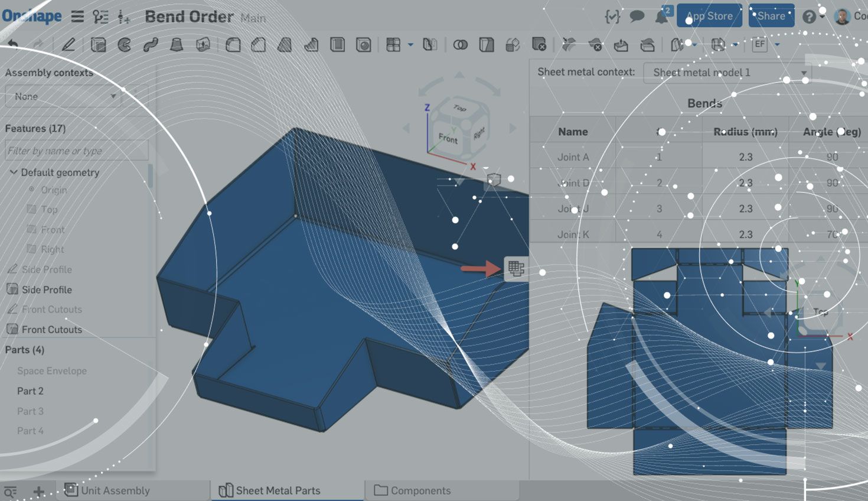Open the Sheet metal context dropdown
Screen dimensions: 868x501
pos(727,73)
